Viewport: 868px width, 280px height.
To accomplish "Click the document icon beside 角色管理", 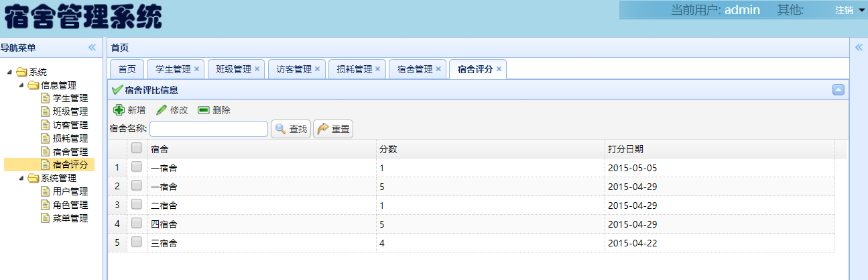I will [x=46, y=205].
